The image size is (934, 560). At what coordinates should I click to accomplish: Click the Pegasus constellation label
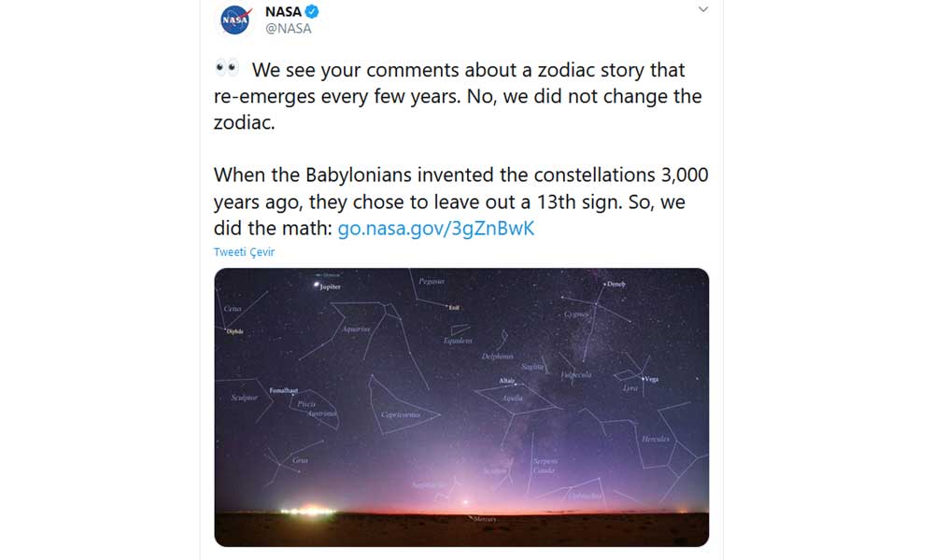point(432,281)
